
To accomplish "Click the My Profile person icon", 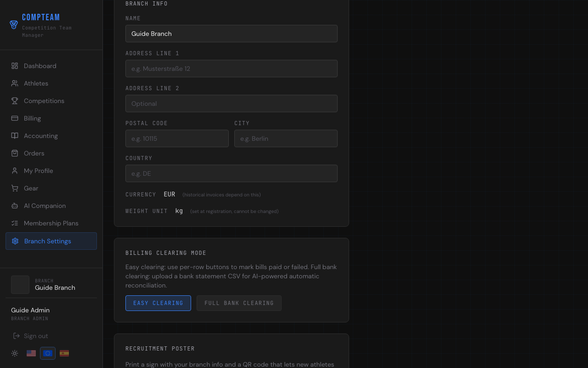I will (15, 171).
